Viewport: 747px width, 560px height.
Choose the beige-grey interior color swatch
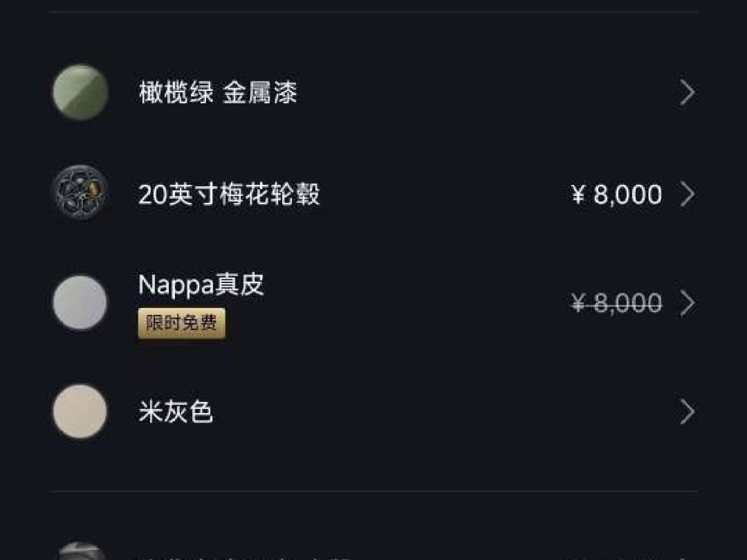(80, 411)
